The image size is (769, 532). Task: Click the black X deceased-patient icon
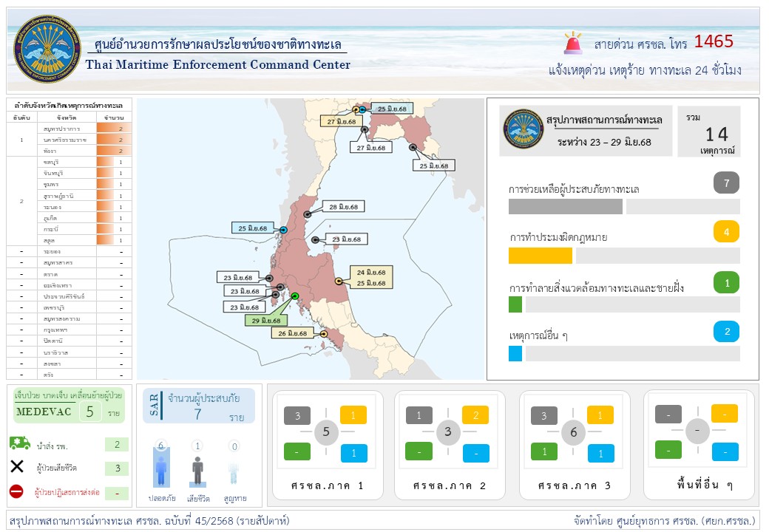click(x=18, y=467)
